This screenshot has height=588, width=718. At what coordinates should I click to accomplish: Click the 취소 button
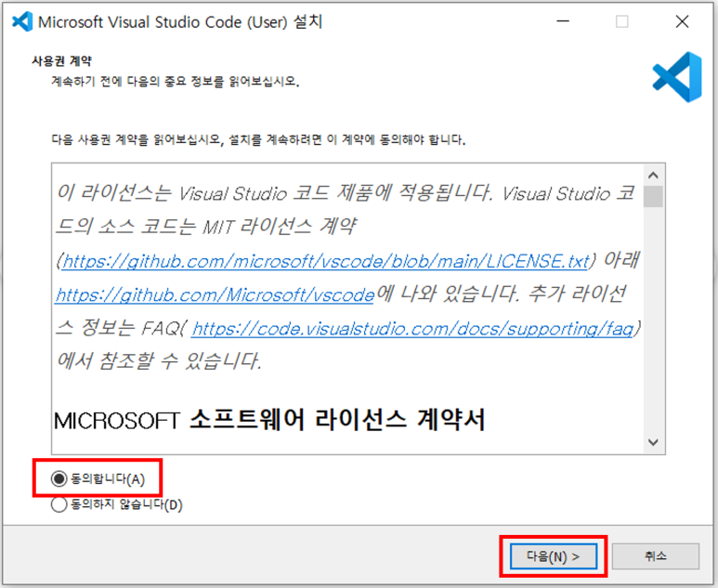(655, 556)
